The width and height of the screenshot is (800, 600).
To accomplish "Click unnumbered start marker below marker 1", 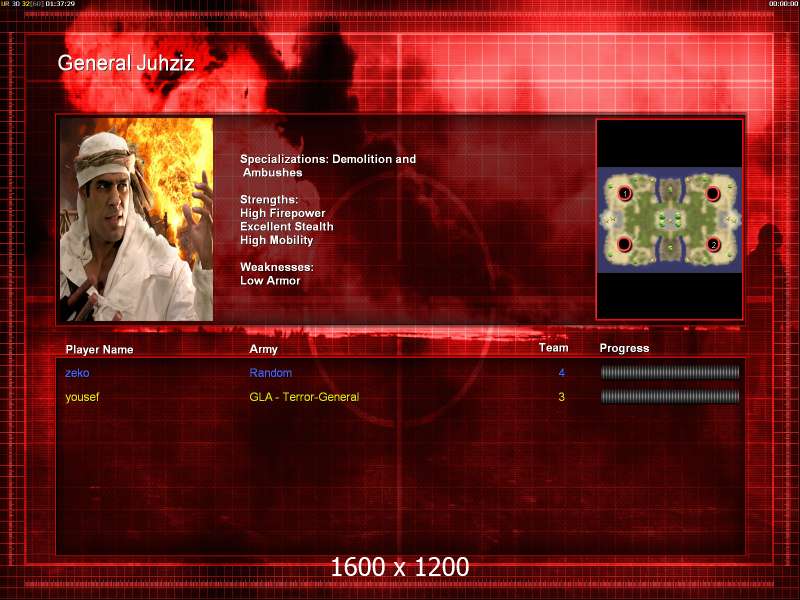I will (x=624, y=244).
